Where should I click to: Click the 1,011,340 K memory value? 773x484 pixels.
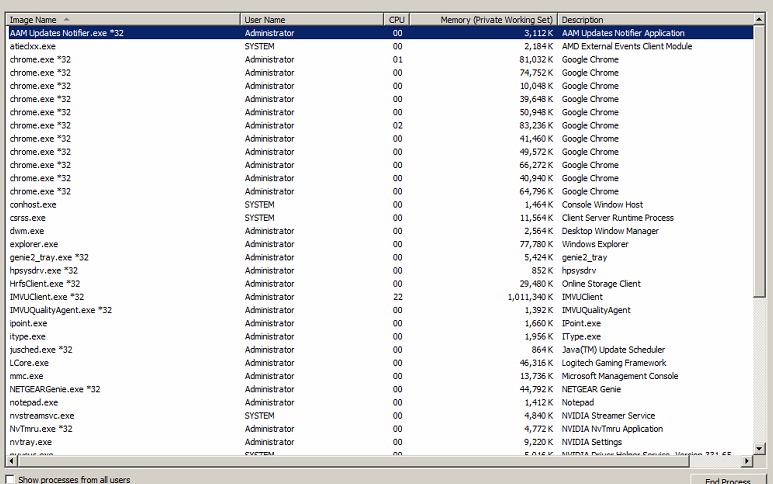(530, 297)
